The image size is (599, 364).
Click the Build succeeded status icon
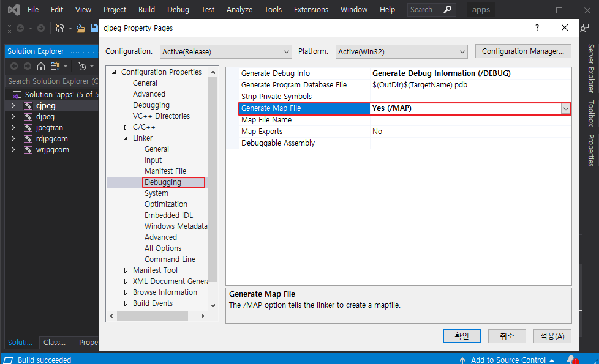click(x=8, y=360)
